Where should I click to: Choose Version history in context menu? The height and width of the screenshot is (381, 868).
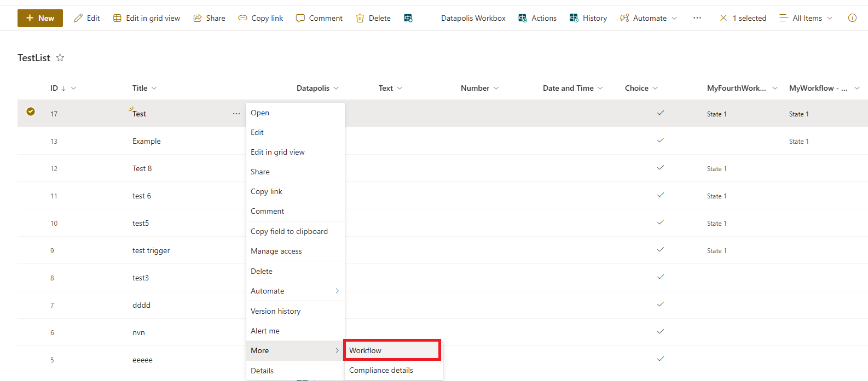(275, 311)
